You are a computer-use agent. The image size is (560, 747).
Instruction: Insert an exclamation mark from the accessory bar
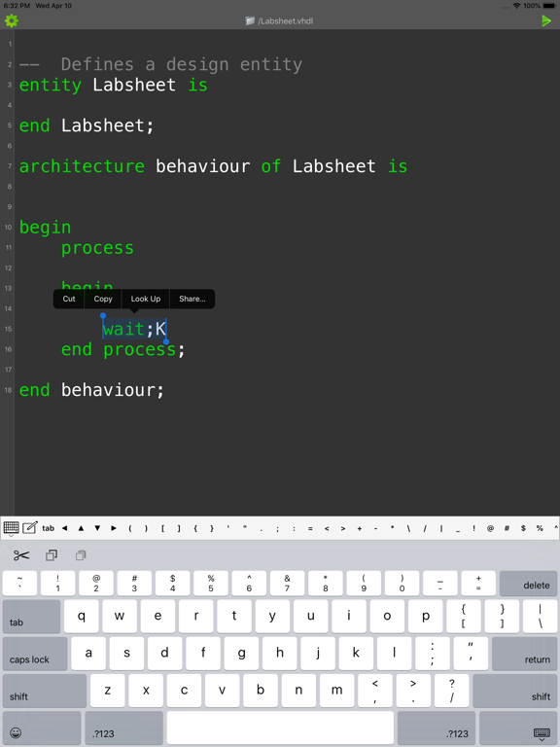(x=473, y=528)
